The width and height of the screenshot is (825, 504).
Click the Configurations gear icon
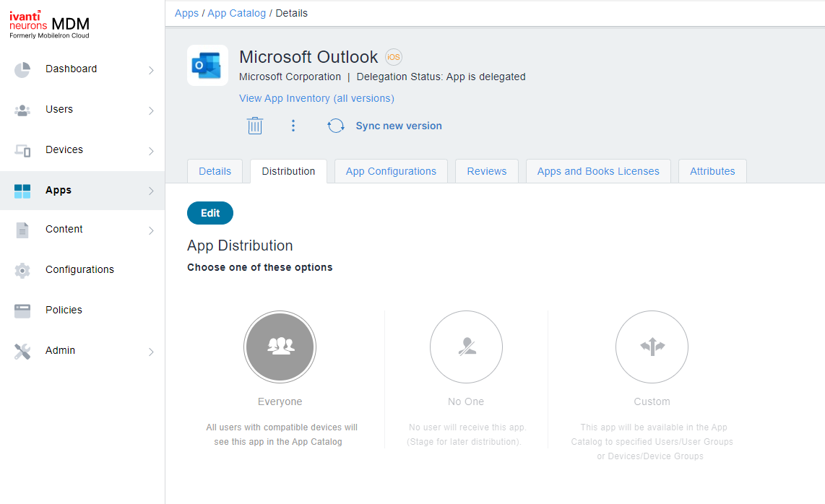(22, 270)
